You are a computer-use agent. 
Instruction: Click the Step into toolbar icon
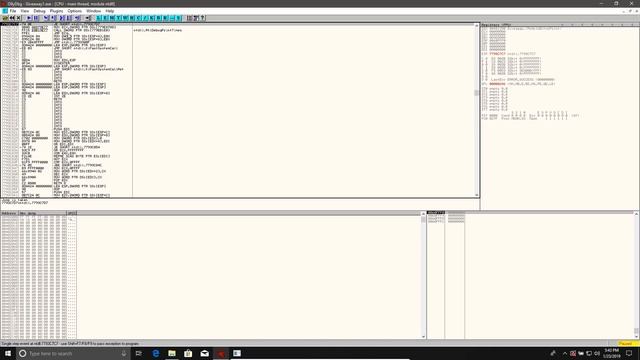tap(47, 18)
